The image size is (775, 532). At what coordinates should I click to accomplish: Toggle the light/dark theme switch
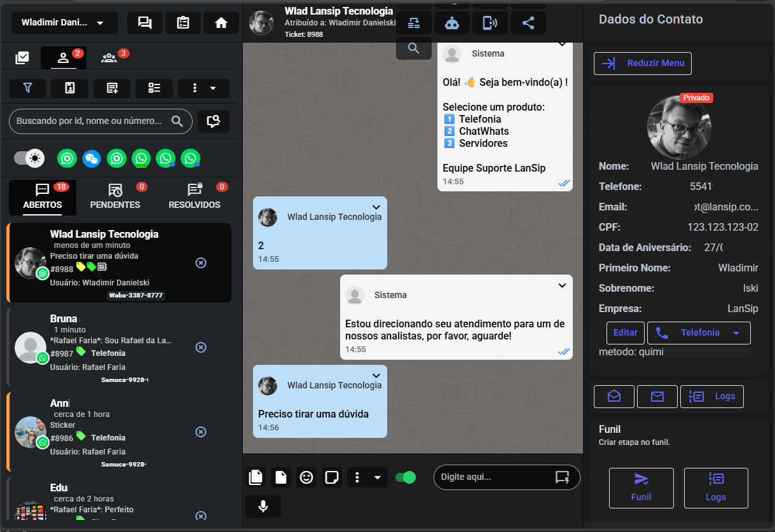click(29, 158)
